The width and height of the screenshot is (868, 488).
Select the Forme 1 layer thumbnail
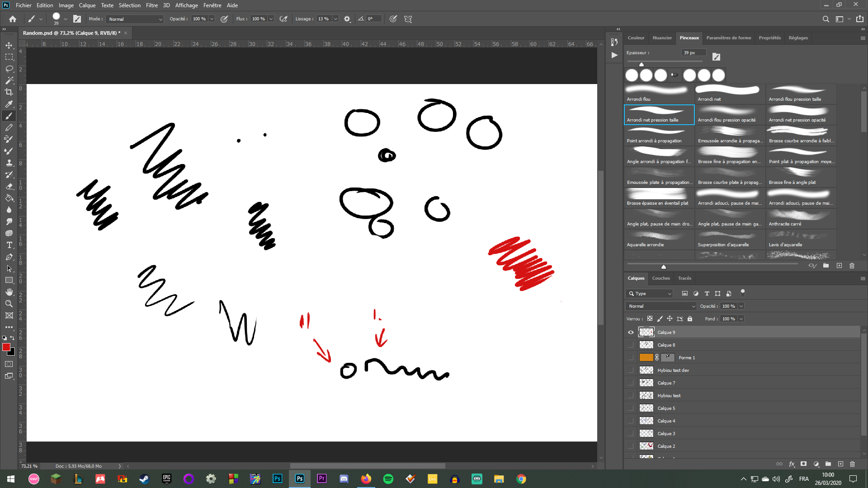click(x=646, y=357)
